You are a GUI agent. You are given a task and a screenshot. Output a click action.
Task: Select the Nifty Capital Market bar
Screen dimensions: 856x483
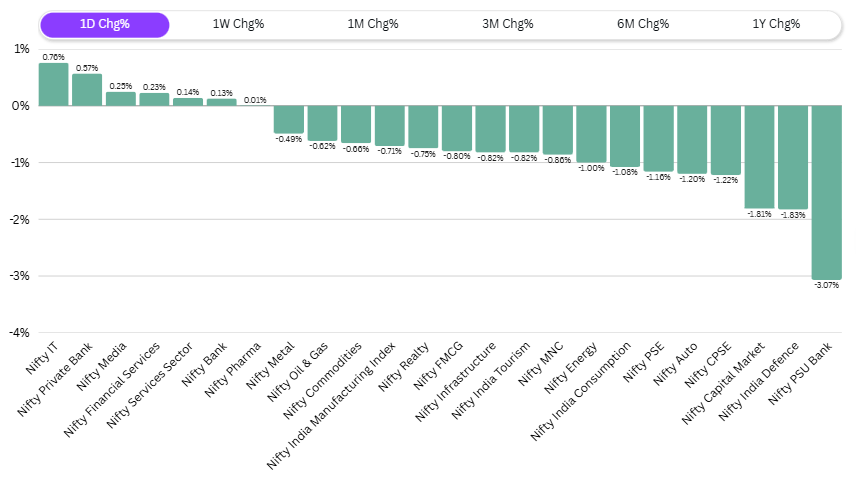point(759,156)
